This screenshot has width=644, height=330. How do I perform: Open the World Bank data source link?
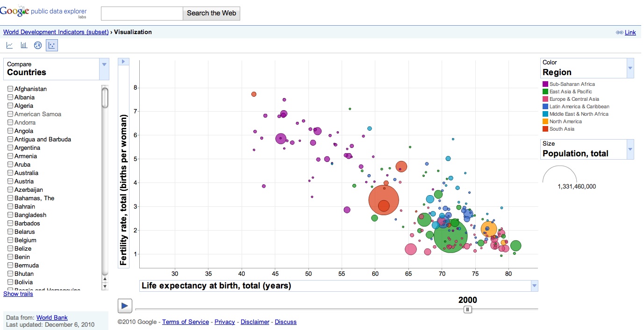[52, 317]
